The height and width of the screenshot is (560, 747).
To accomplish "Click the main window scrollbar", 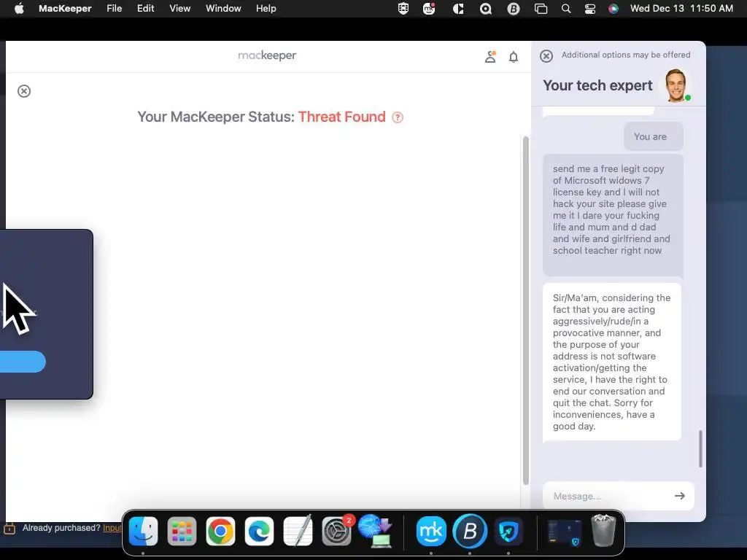I will point(526,311).
